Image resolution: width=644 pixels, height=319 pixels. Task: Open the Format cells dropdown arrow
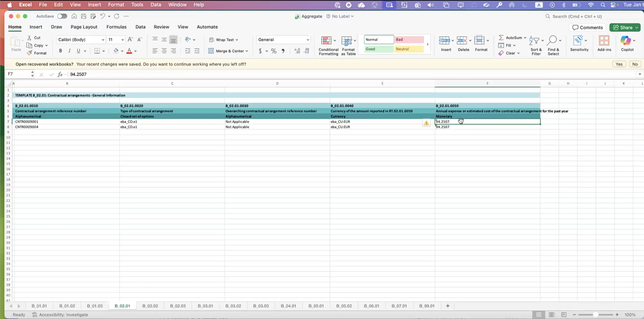pos(488,40)
